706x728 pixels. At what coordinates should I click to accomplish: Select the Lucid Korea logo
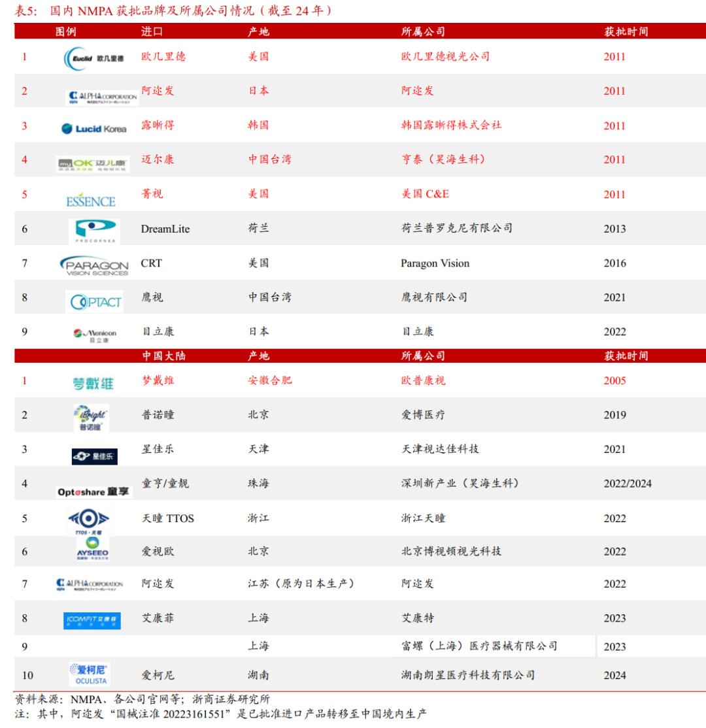tap(94, 129)
